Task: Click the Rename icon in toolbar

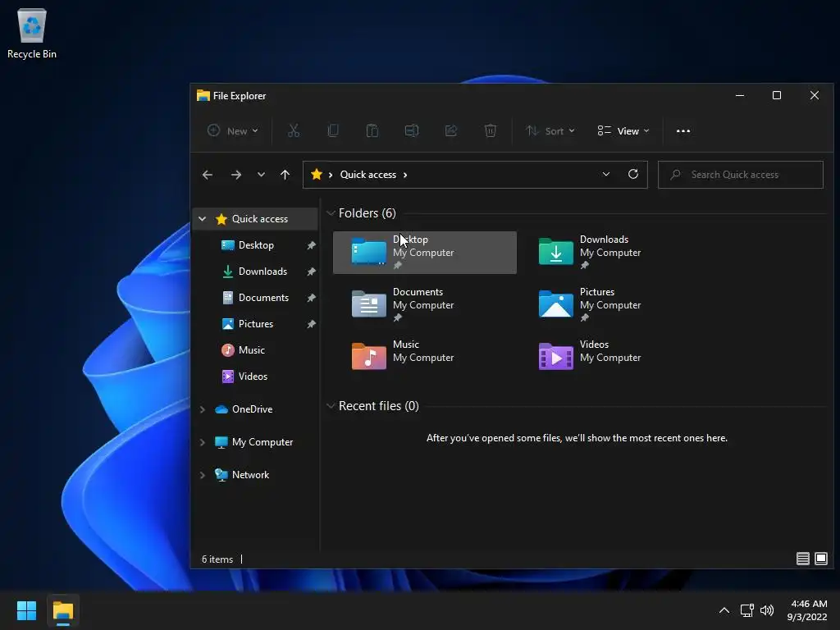Action: (x=412, y=130)
